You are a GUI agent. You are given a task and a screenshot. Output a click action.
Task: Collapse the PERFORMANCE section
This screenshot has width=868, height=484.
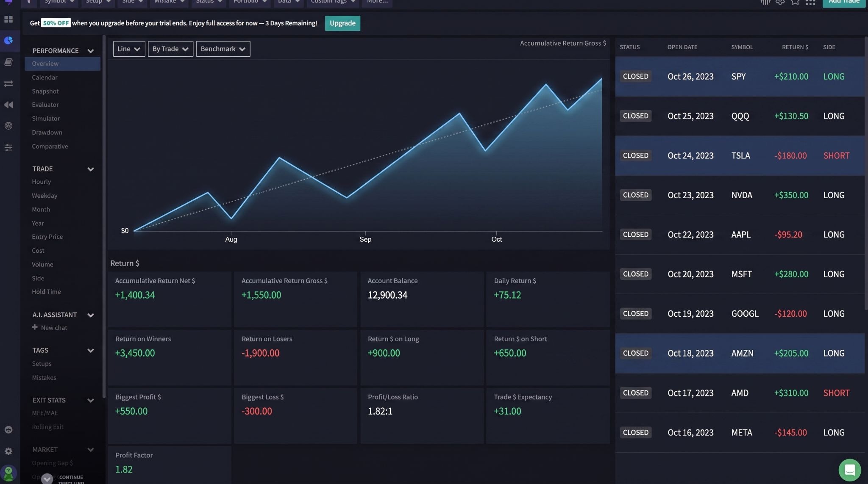90,51
